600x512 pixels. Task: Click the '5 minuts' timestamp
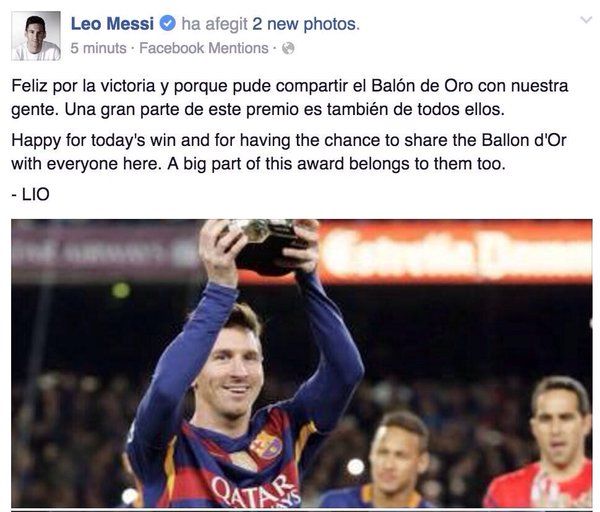coord(98,48)
